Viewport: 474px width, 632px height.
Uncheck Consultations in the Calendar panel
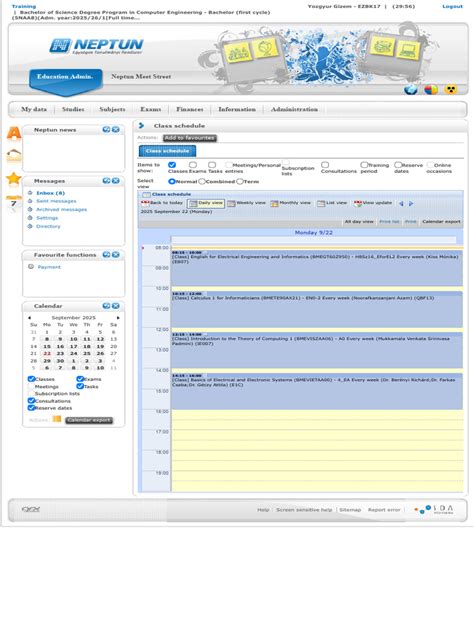click(31, 401)
